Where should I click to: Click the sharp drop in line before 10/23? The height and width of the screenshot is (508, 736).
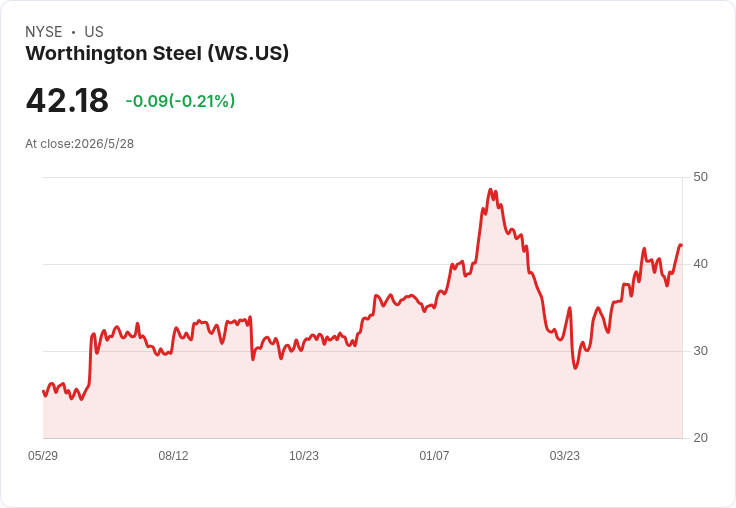pyautogui.click(x=252, y=339)
